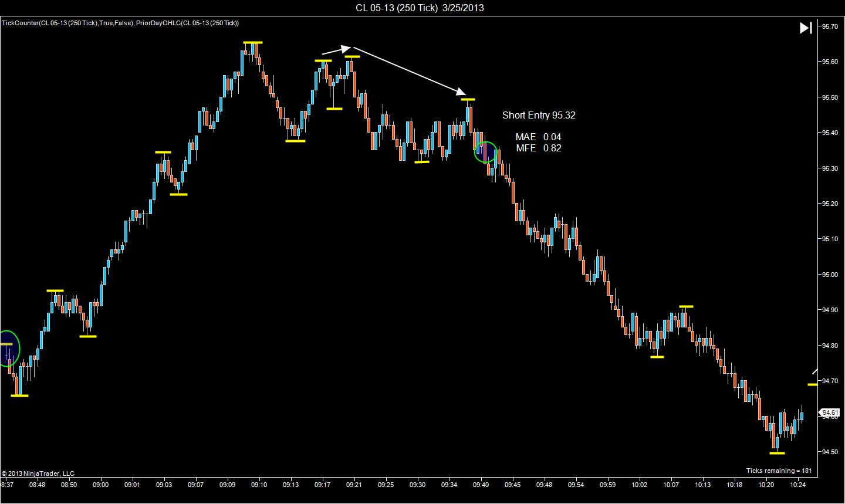Image resolution: width=845 pixels, height=504 pixels.
Task: Click the 09:10 time axis label
Action: 259,485
